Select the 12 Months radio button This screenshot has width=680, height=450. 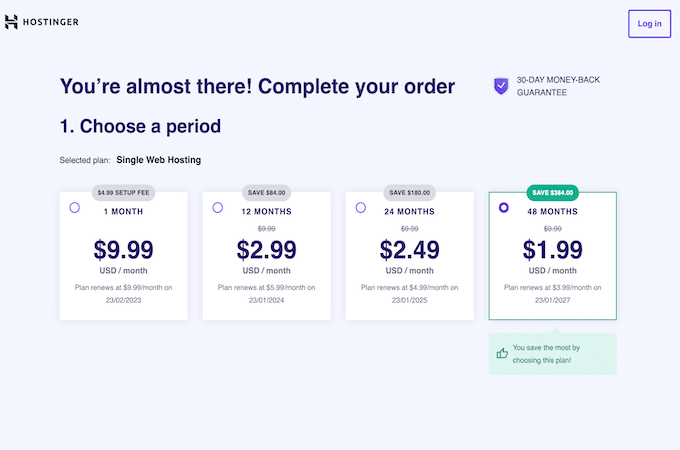coord(218,208)
